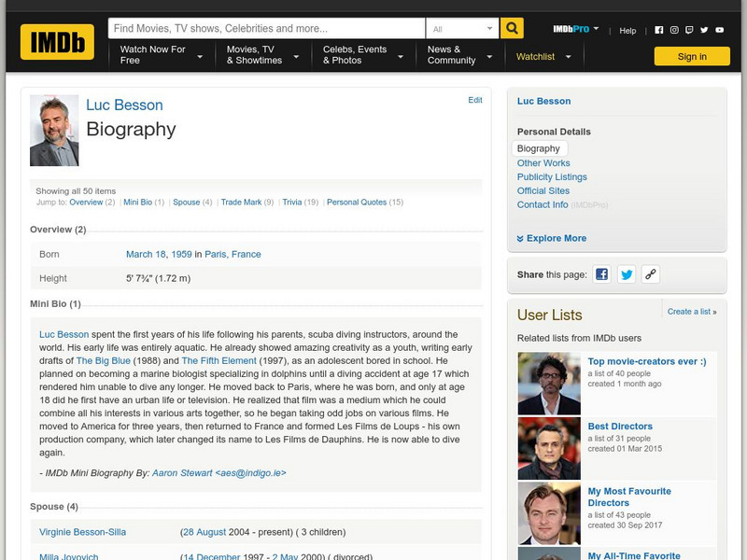Open Virginie Besson-Silla's profile
Screen dimensions: 747x560
point(82,530)
